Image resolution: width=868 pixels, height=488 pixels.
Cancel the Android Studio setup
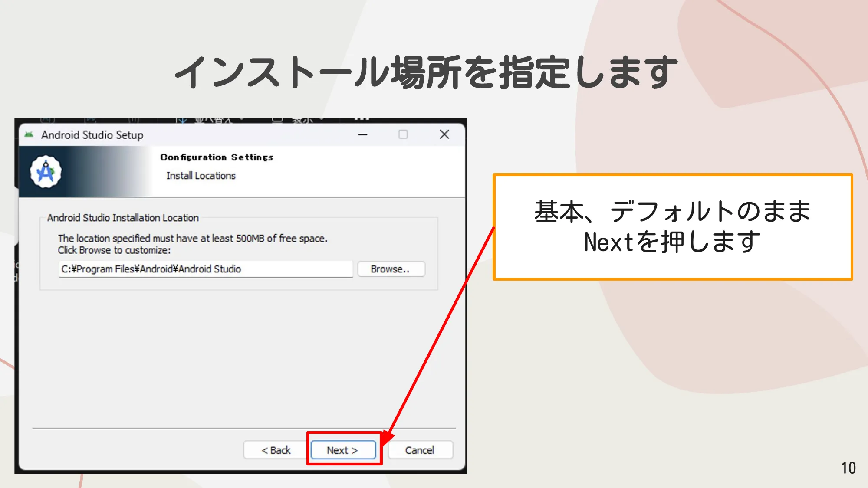click(420, 450)
